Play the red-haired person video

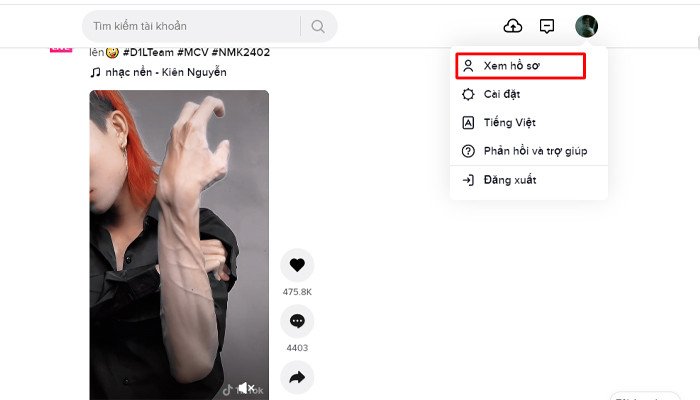179,245
